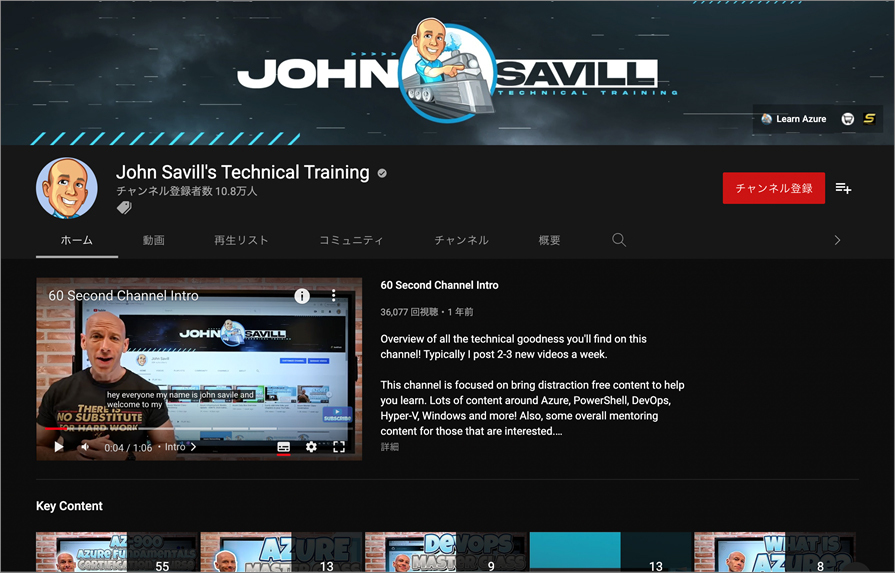Search the channel with the magnifier icon
The height and width of the screenshot is (573, 895).
tap(619, 240)
